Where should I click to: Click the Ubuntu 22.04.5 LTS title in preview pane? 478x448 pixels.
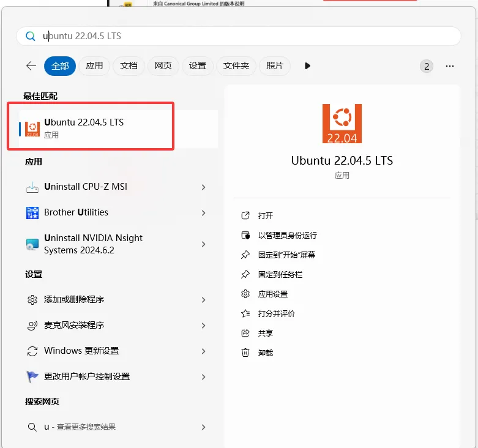(x=342, y=160)
